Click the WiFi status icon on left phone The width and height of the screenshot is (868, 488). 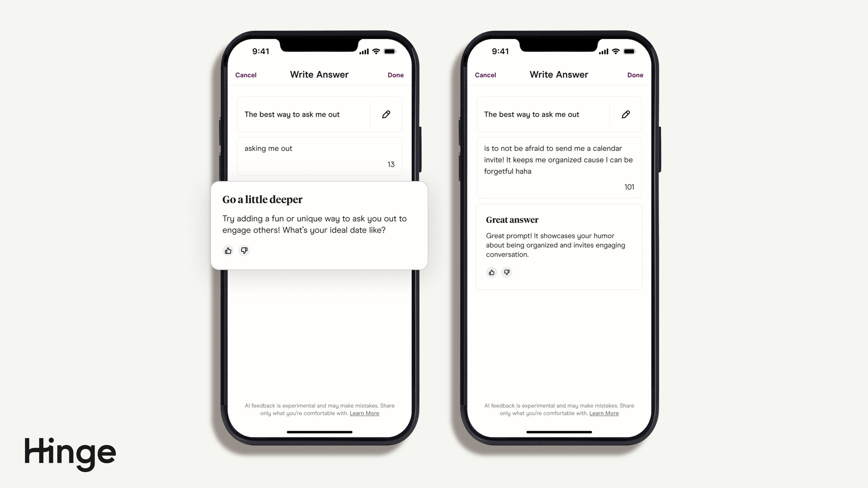pos(376,51)
